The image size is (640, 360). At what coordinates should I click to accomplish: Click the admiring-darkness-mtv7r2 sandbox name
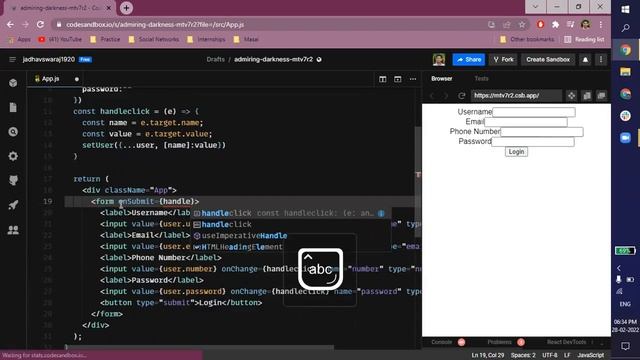click(x=273, y=60)
